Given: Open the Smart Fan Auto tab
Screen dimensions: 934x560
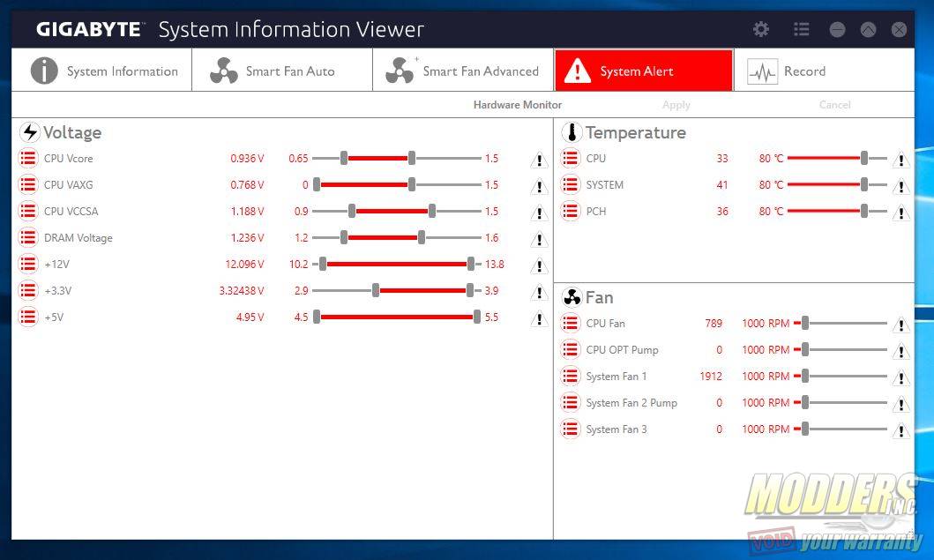Looking at the screenshot, I should (282, 71).
